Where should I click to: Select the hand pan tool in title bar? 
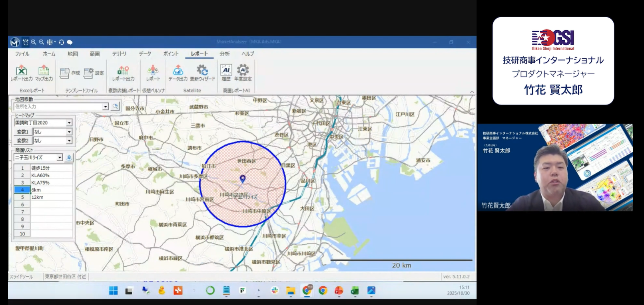pos(26,42)
